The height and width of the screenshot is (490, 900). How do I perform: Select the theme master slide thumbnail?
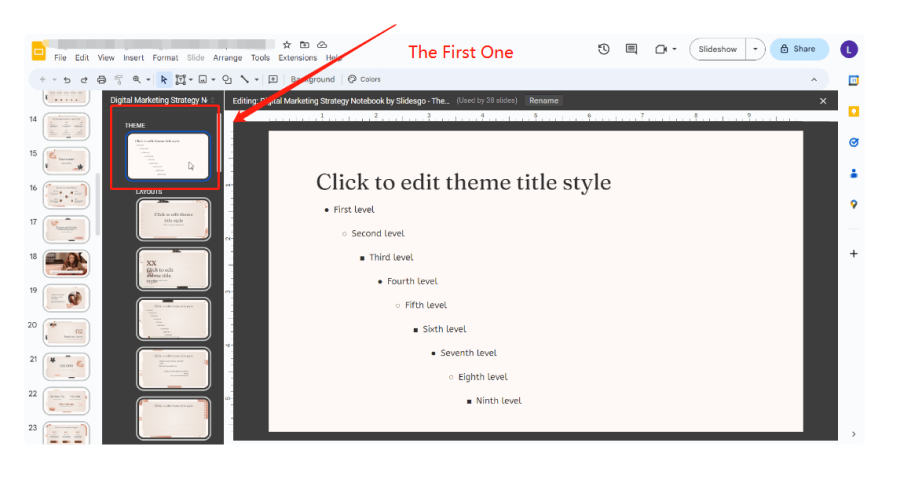[x=168, y=156]
